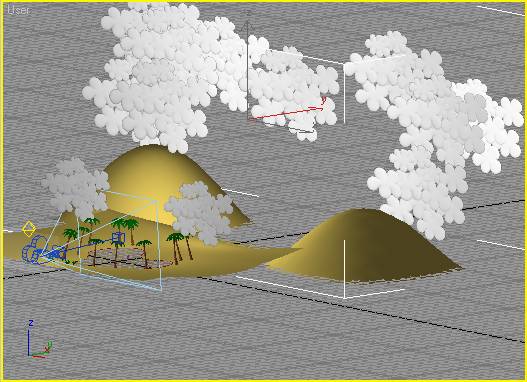The width and height of the screenshot is (527, 382).
Task: Click the Z label on world axis tripod
Action: pyautogui.click(x=31, y=323)
